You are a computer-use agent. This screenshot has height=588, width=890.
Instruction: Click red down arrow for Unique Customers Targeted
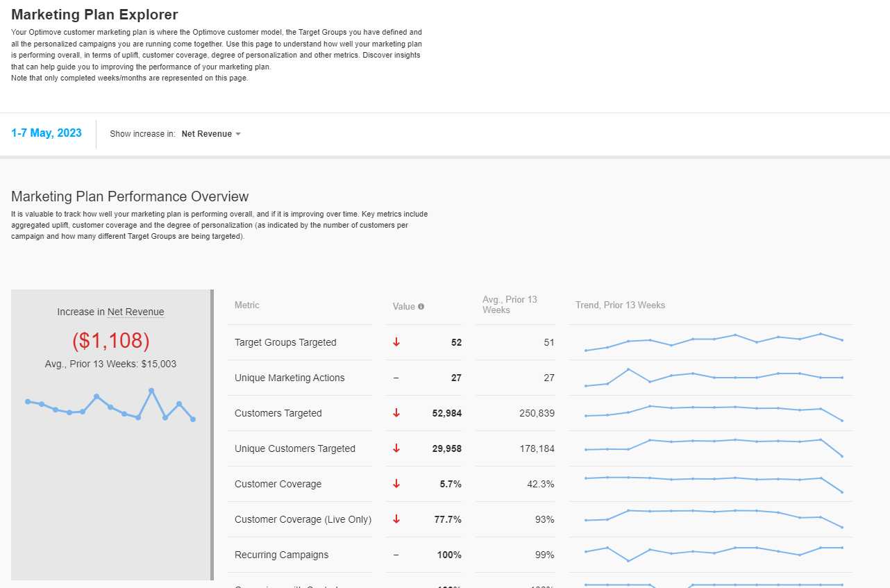pos(396,448)
